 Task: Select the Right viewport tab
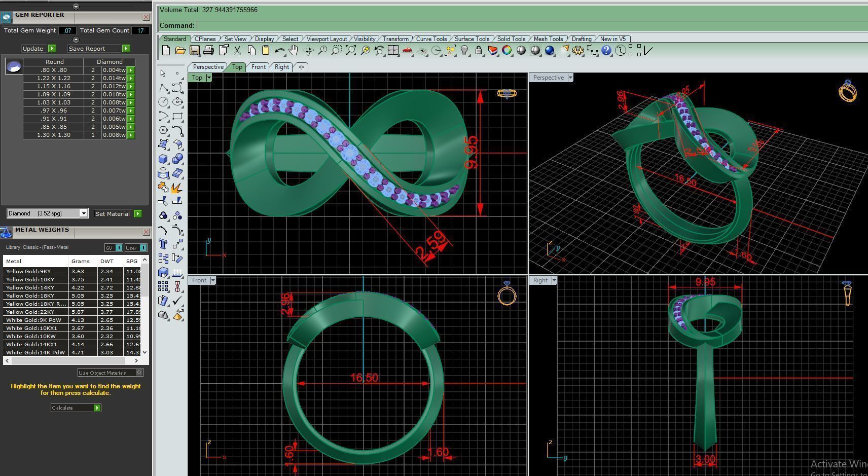(282, 67)
